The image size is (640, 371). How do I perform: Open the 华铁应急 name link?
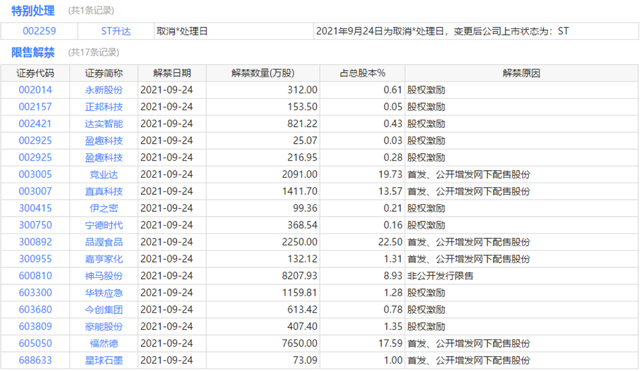104,293
